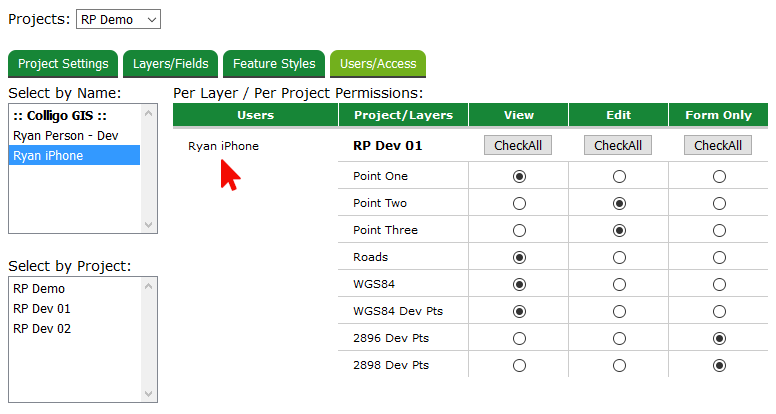Enable Edit permission for Point One
This screenshot has width=776, height=414.
619,177
